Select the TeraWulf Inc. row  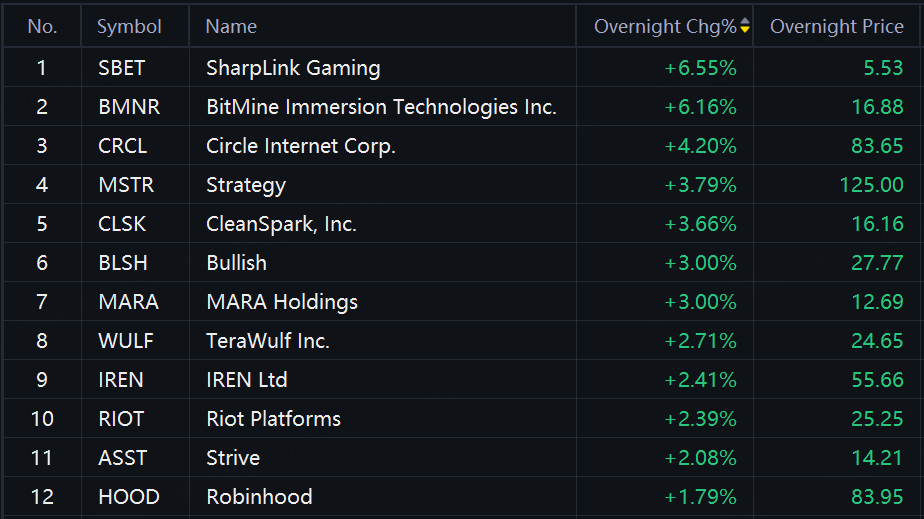pos(462,341)
